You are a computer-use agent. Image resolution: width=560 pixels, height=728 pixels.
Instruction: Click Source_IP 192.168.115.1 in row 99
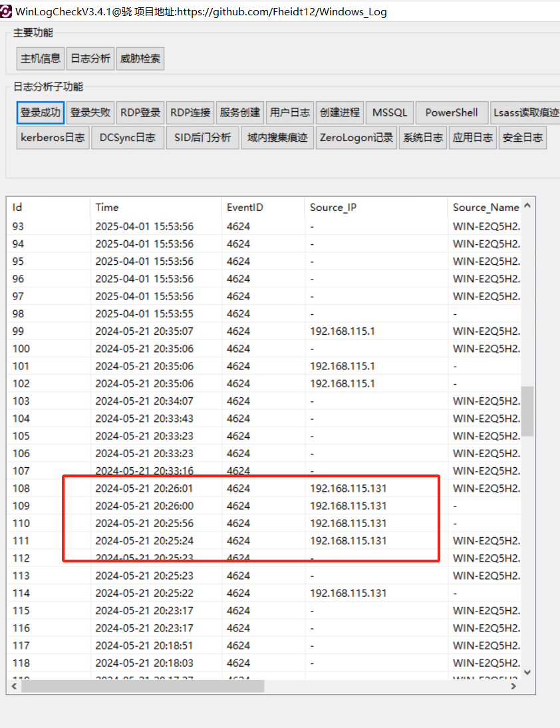(343, 331)
